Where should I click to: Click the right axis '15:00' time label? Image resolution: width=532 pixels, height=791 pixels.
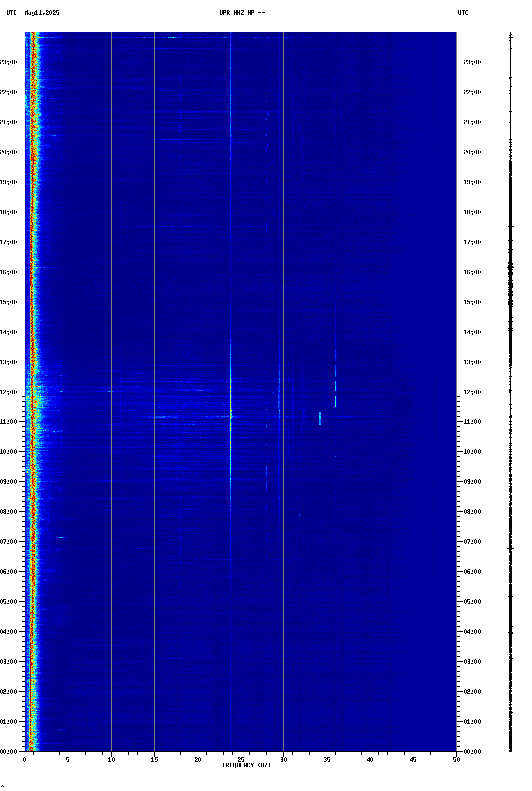tap(472, 302)
